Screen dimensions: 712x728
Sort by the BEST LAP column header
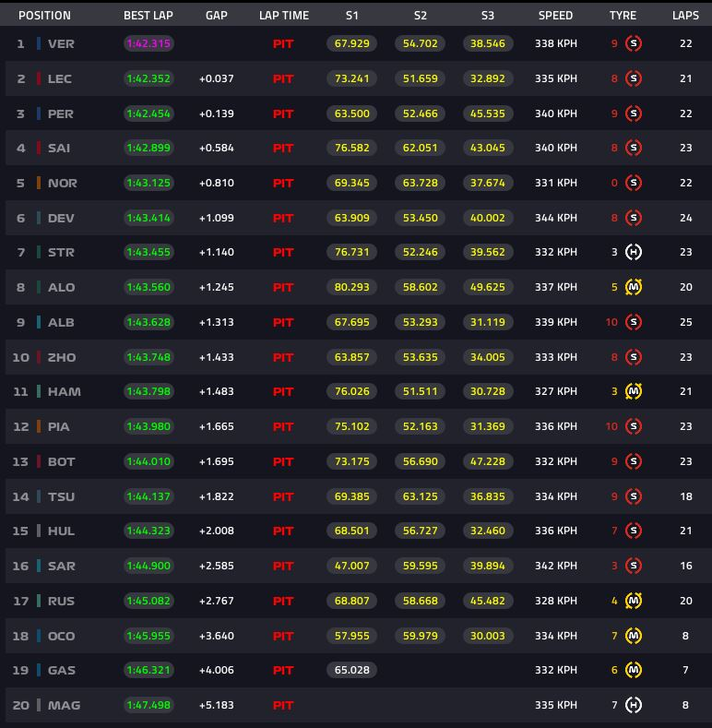click(148, 16)
